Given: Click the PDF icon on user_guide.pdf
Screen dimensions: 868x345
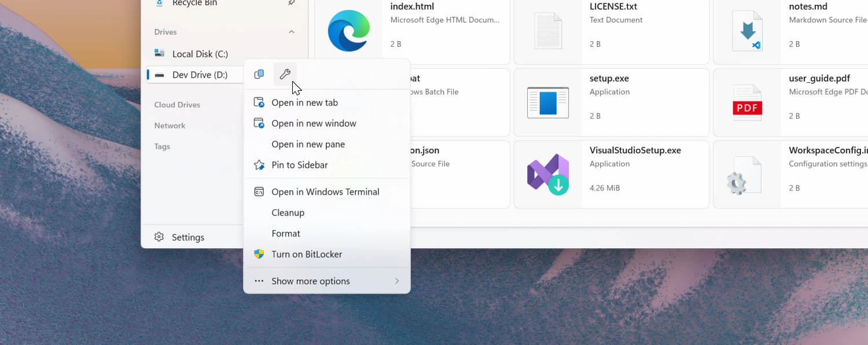Looking at the screenshot, I should click(747, 102).
